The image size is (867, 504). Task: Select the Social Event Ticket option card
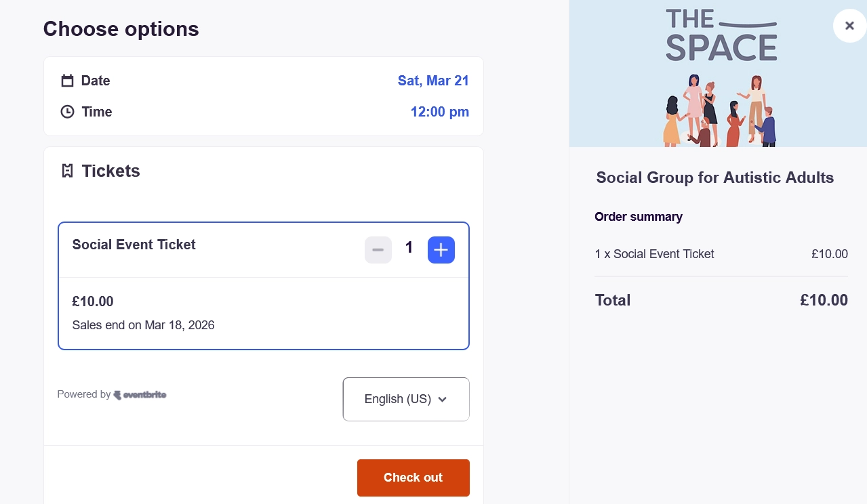pyautogui.click(x=264, y=285)
